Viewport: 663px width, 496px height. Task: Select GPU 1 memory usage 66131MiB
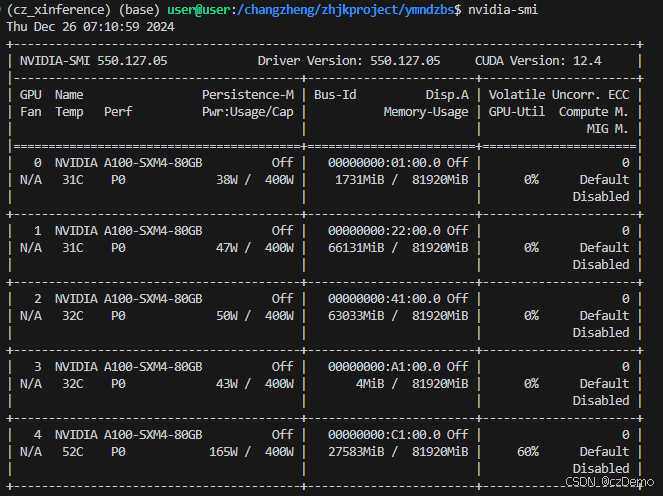click(356, 248)
